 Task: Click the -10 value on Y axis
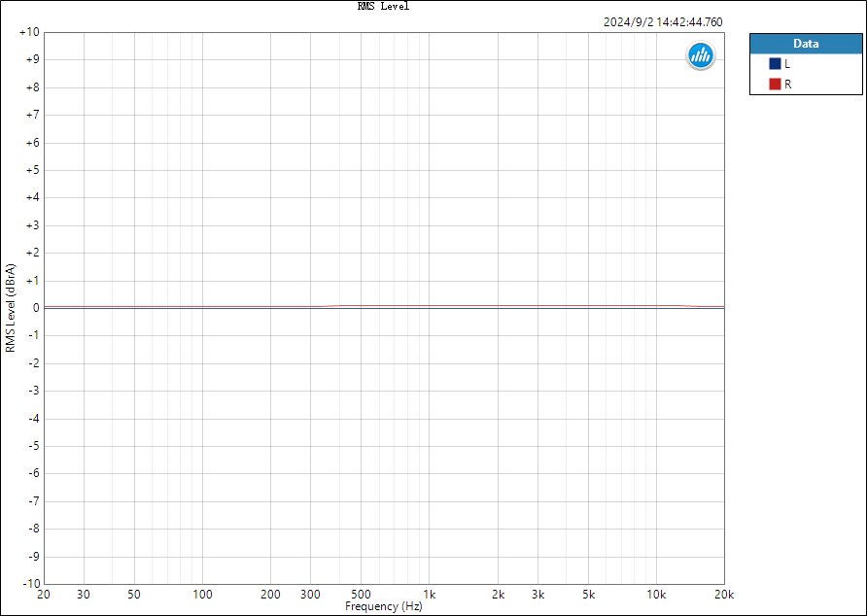[31, 583]
